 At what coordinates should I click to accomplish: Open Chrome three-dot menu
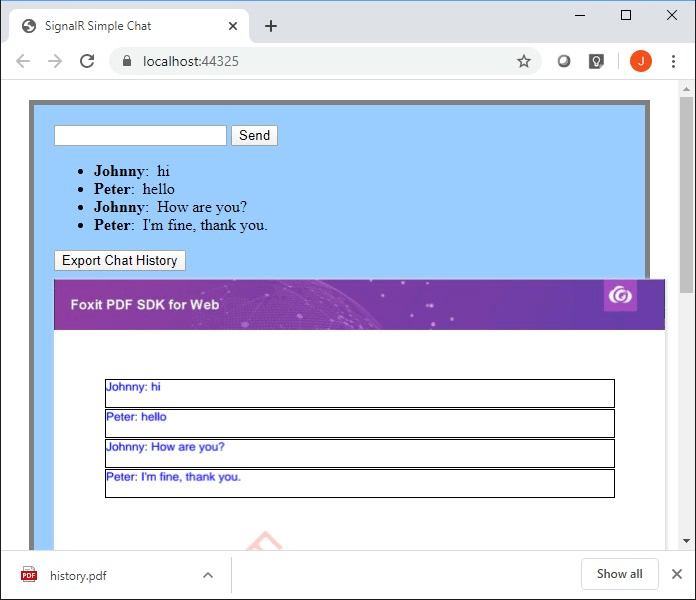tap(673, 61)
